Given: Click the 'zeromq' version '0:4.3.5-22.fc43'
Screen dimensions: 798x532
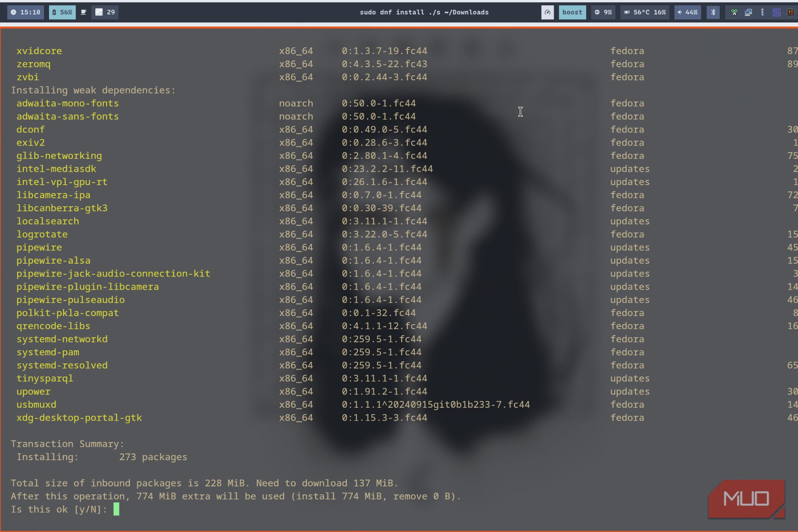Looking at the screenshot, I should click(x=384, y=64).
